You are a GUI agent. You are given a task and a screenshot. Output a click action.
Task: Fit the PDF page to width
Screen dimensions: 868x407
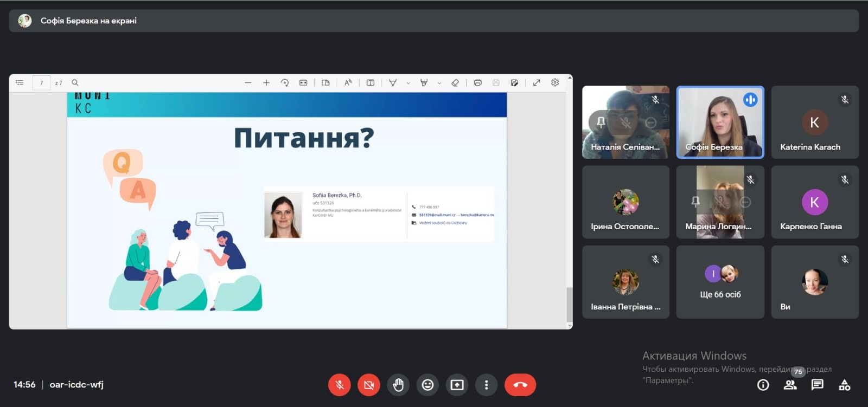click(303, 83)
